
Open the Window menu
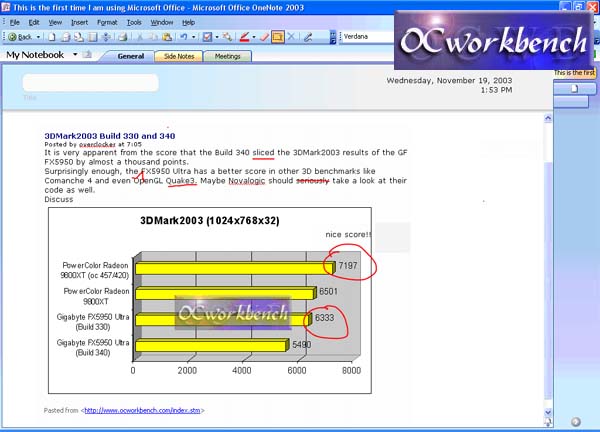pos(162,23)
